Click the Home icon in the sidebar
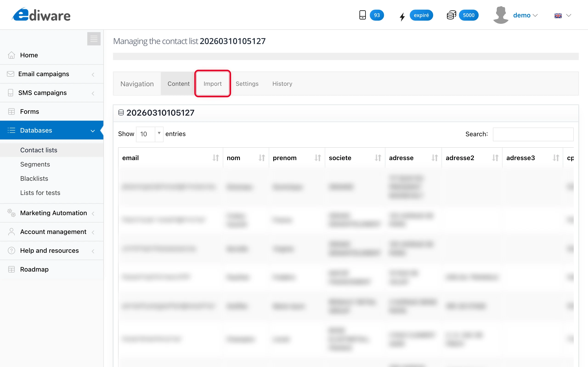Image resolution: width=588 pixels, height=367 pixels. point(11,55)
